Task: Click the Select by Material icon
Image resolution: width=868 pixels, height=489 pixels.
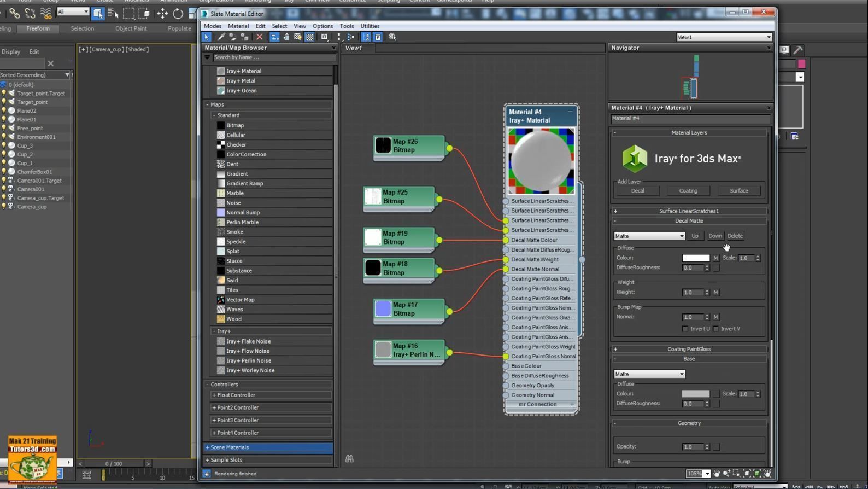Action: [392, 37]
